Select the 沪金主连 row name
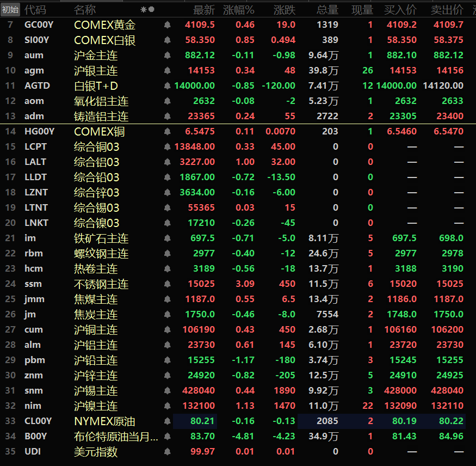The width and height of the screenshot is (476, 466). coord(96,56)
